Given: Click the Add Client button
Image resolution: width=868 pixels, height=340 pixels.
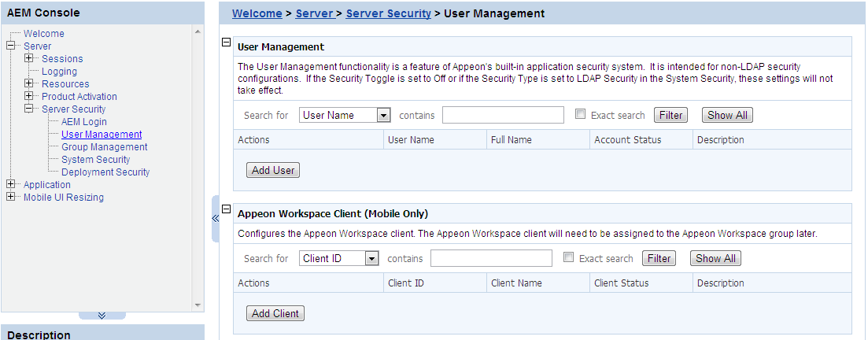Looking at the screenshot, I should coord(275,313).
